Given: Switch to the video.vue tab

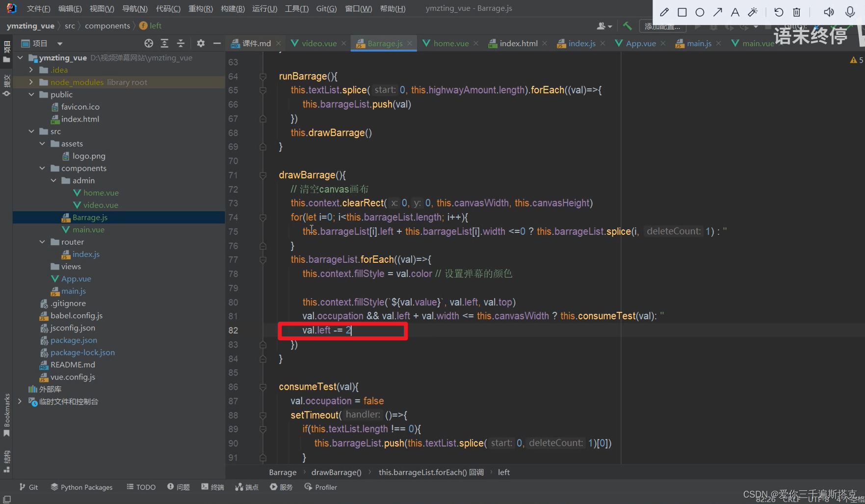Looking at the screenshot, I should [319, 43].
